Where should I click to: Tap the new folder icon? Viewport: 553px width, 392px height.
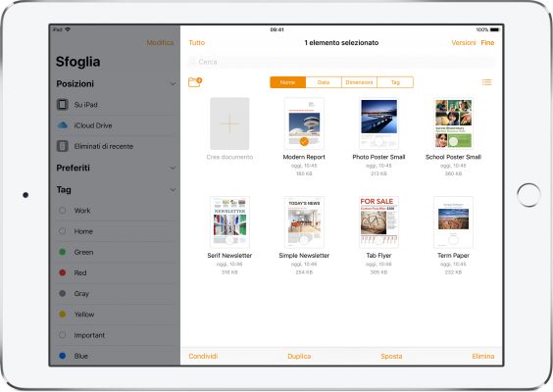(195, 82)
